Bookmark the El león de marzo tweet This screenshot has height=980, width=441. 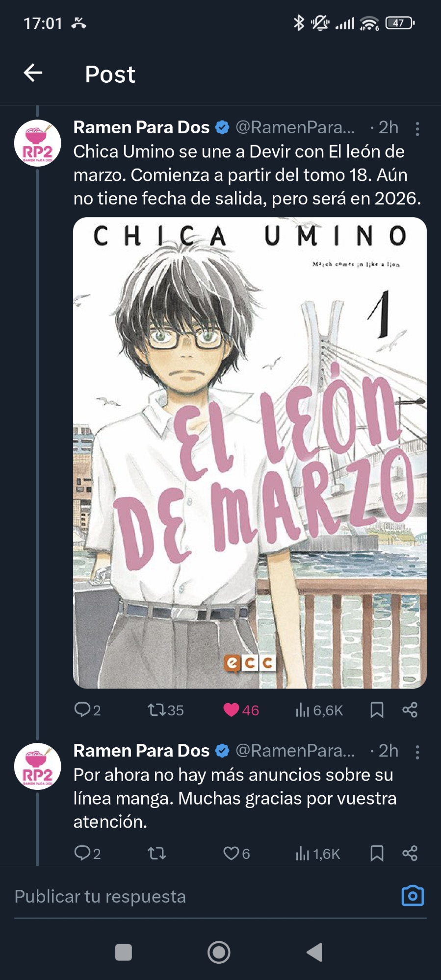(x=377, y=710)
